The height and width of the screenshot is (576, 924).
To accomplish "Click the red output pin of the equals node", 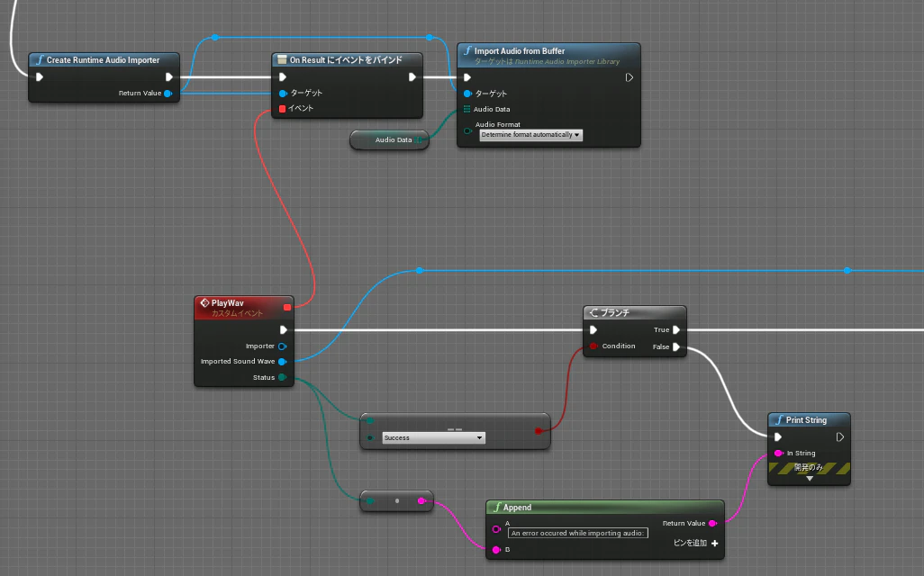I will point(538,431).
